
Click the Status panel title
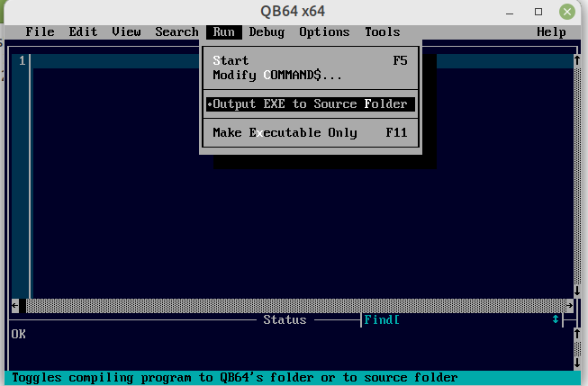(285, 320)
